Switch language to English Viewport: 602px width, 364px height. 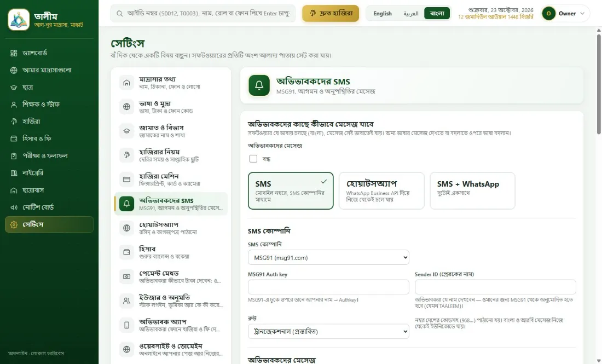click(383, 14)
